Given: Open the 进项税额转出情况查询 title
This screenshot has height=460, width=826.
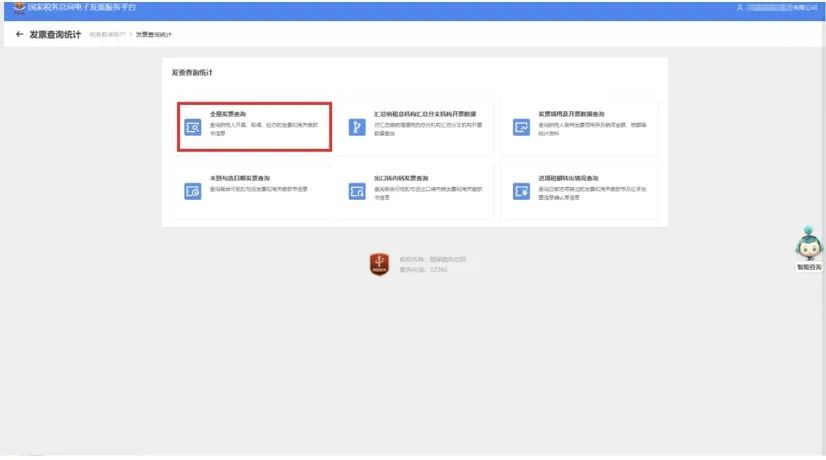Looking at the screenshot, I should click(x=568, y=177).
